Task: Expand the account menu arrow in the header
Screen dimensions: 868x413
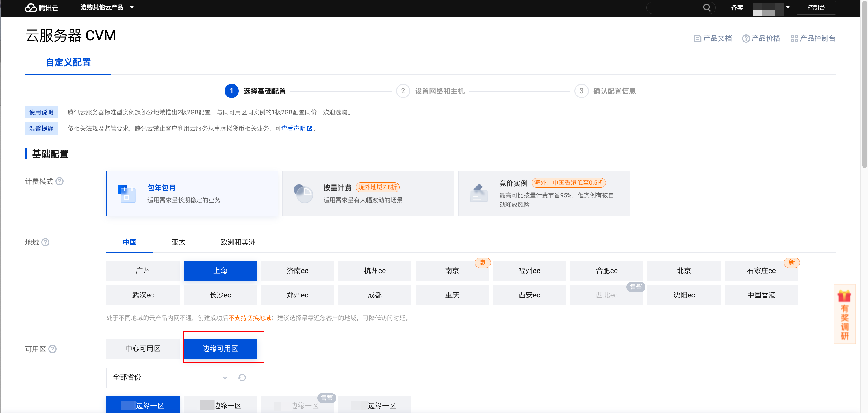Action: point(788,7)
